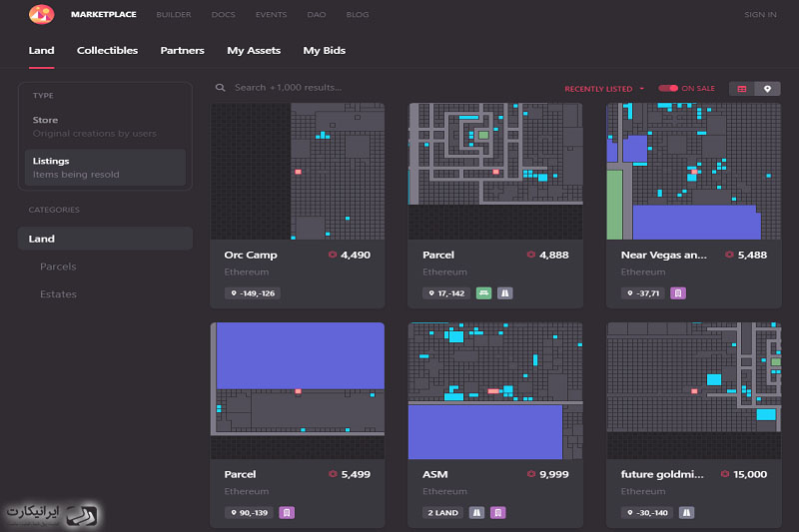Click the Orc Camp title text

(251, 256)
